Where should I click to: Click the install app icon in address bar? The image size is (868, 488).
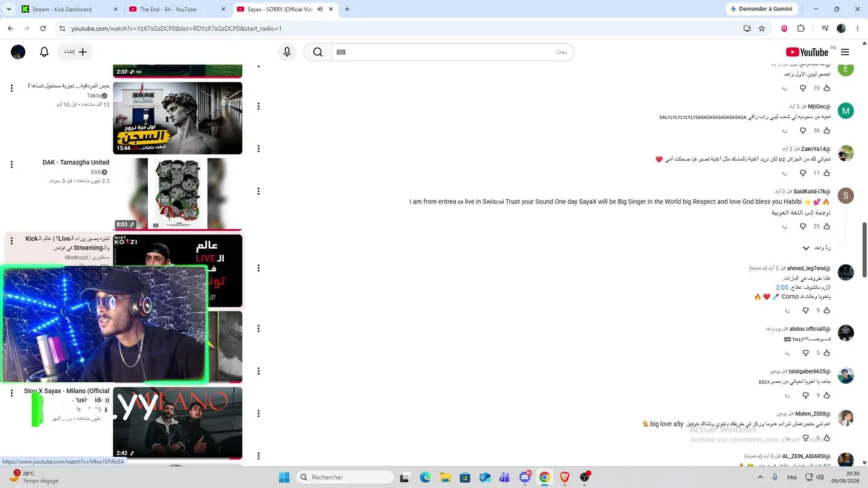[747, 28]
